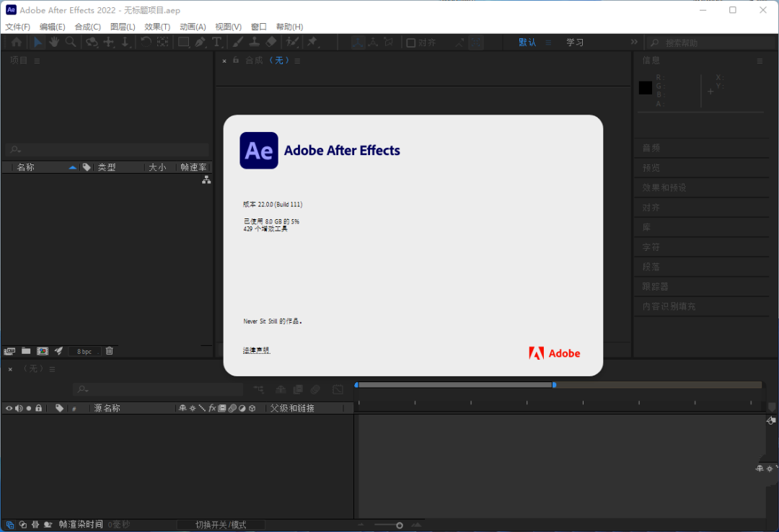Open the project search dropdown magnifier

pos(15,149)
